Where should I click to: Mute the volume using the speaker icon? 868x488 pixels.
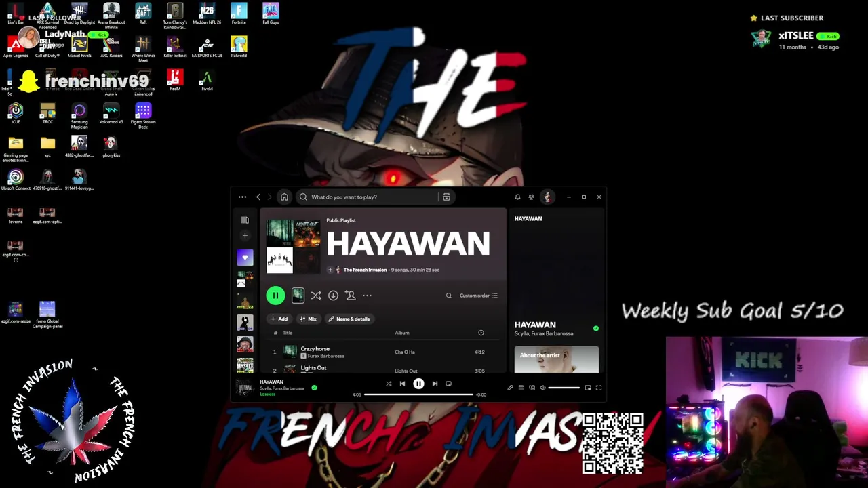tap(542, 388)
